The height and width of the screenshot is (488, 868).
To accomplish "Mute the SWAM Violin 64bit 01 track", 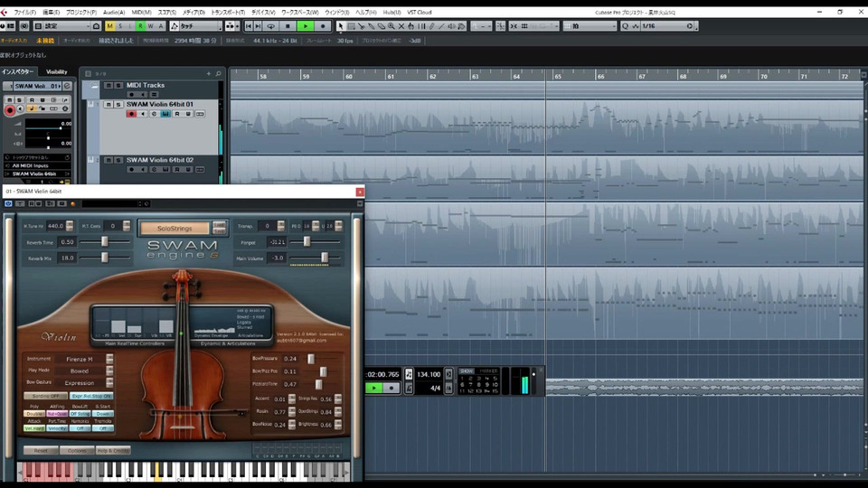I will coord(108,105).
